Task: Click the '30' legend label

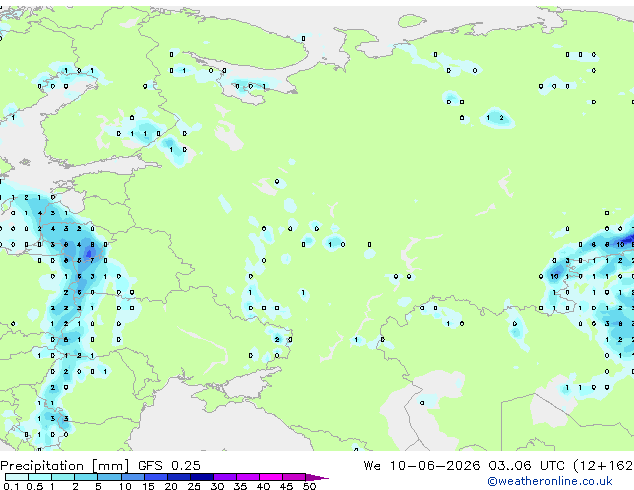Action: pos(218,486)
